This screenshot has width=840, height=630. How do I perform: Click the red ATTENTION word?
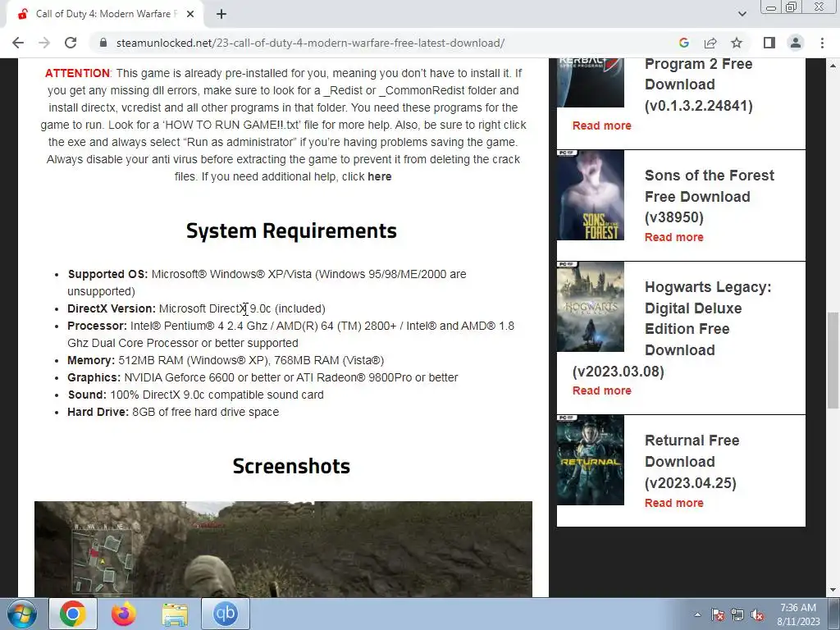click(x=77, y=73)
